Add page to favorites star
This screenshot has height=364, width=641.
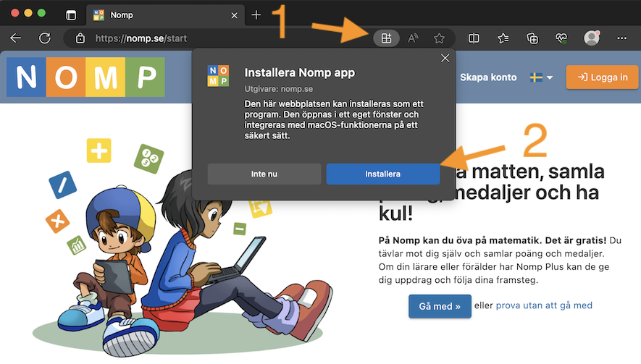(439, 38)
